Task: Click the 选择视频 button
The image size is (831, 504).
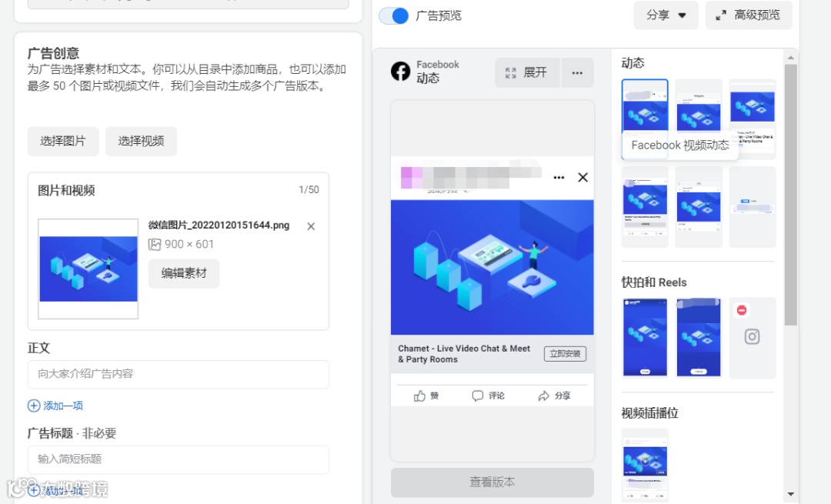Action: [x=141, y=141]
